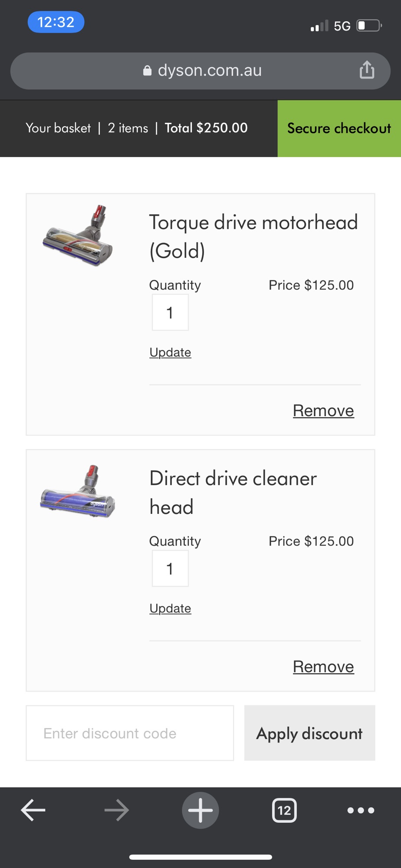Tap the Direct drive cleaner head image

(78, 492)
